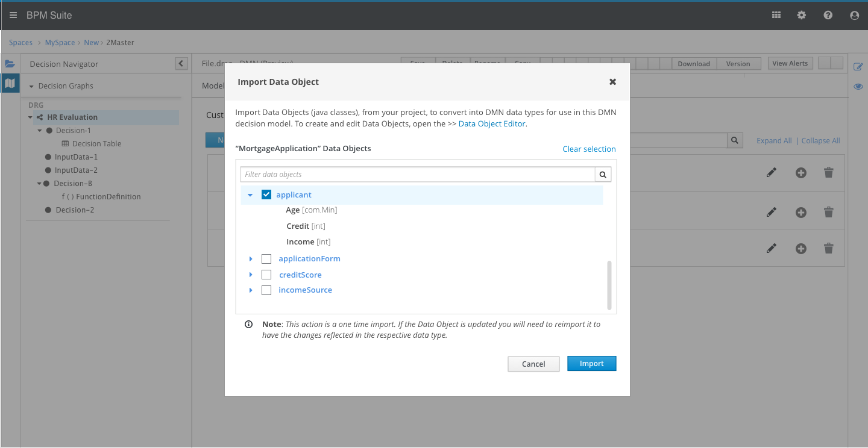This screenshot has width=868, height=448.
Task: Click the Clear selection link
Action: pos(589,149)
